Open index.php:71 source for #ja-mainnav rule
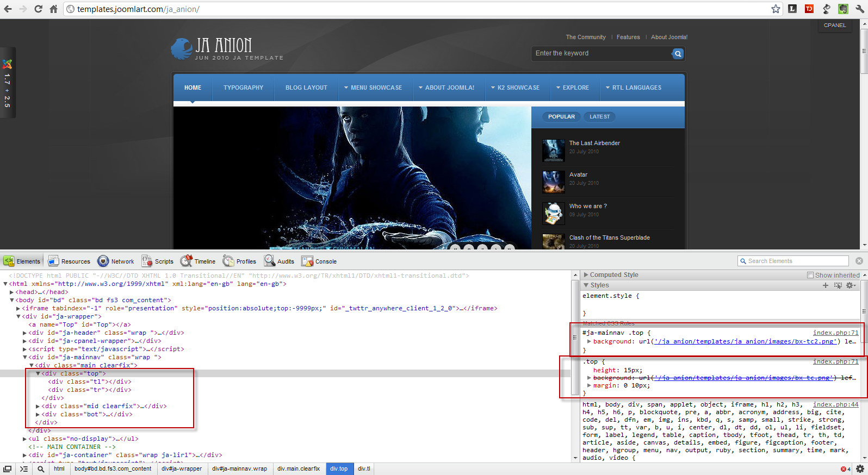Image resolution: width=868 pixels, height=475 pixels. coord(835,333)
